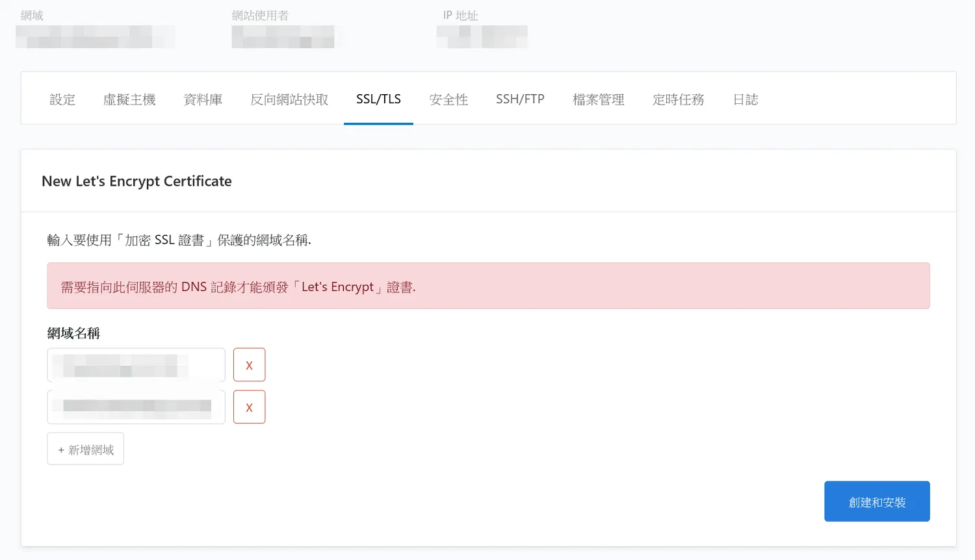Viewport: 975px width, 560px height.
Task: Remove the first domain name entry
Action: [x=249, y=365]
